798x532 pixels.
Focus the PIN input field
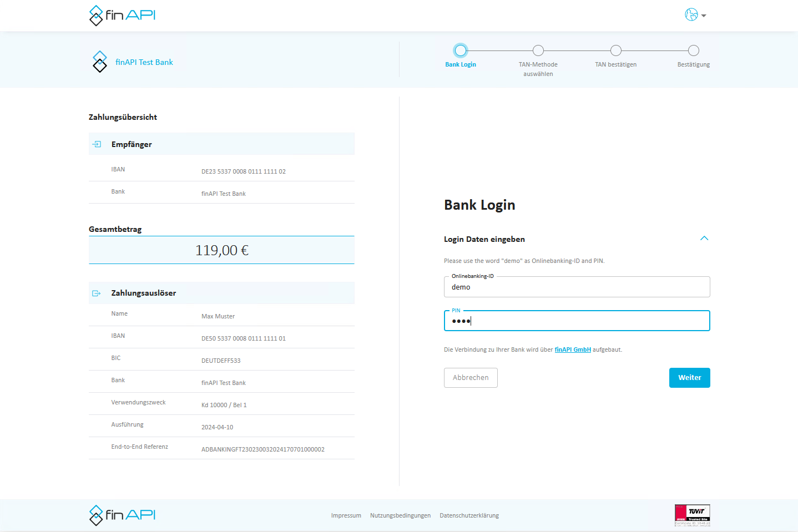pyautogui.click(x=577, y=321)
